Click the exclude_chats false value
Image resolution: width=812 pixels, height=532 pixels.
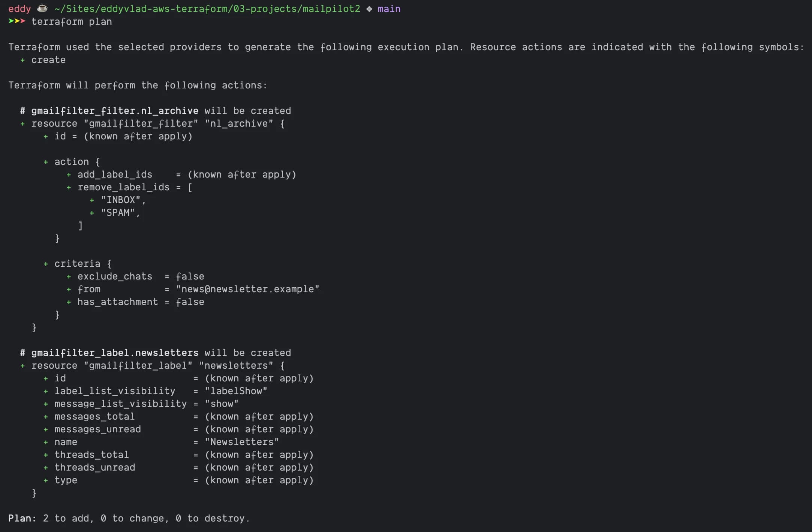tap(190, 276)
